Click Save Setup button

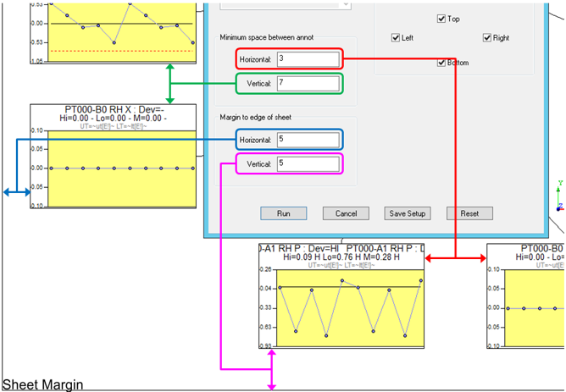click(x=408, y=213)
